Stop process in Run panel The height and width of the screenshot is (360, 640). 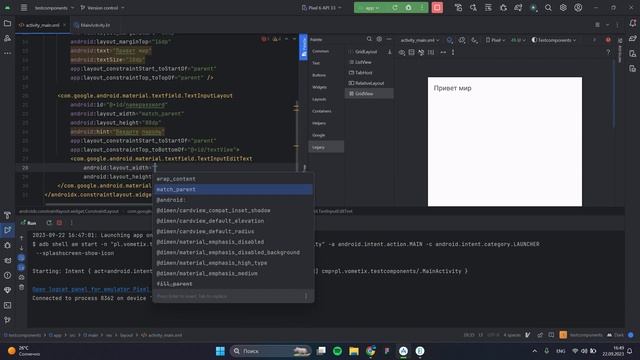pos(60,223)
